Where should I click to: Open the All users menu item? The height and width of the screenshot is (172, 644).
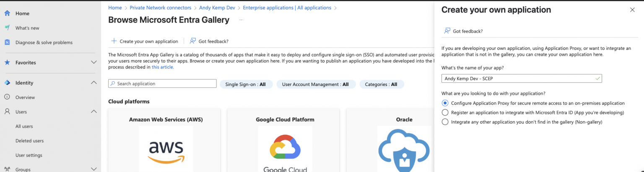tap(24, 126)
